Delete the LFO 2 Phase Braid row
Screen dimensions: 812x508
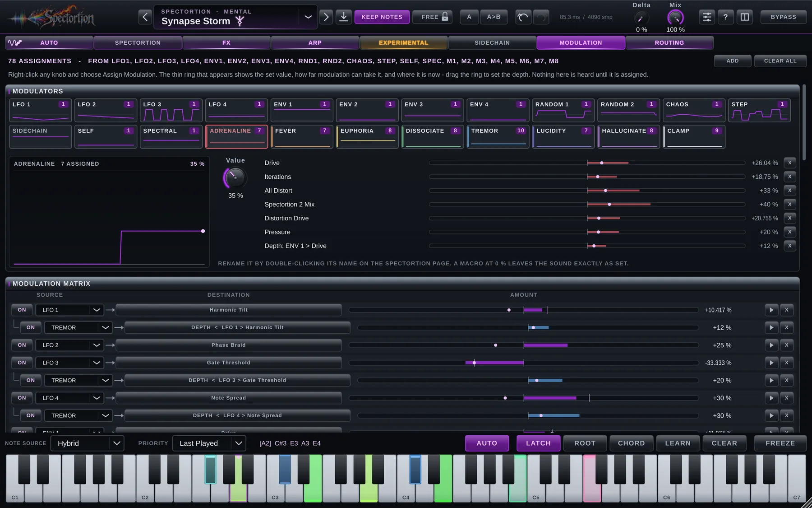(787, 345)
